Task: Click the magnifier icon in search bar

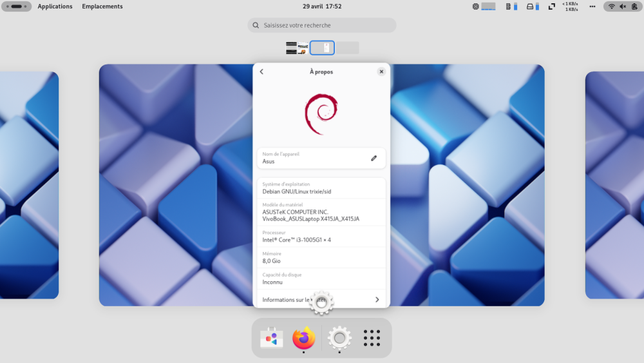Action: point(256,25)
